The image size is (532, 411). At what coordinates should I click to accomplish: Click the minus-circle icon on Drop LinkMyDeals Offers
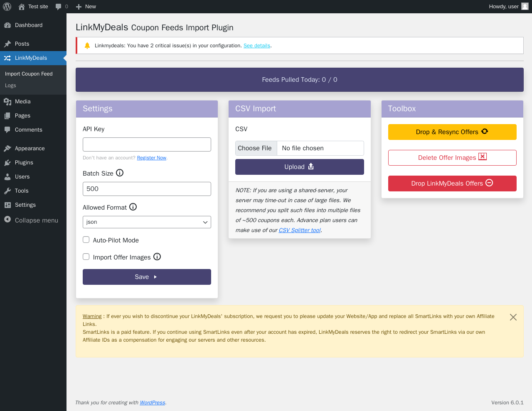tap(489, 183)
